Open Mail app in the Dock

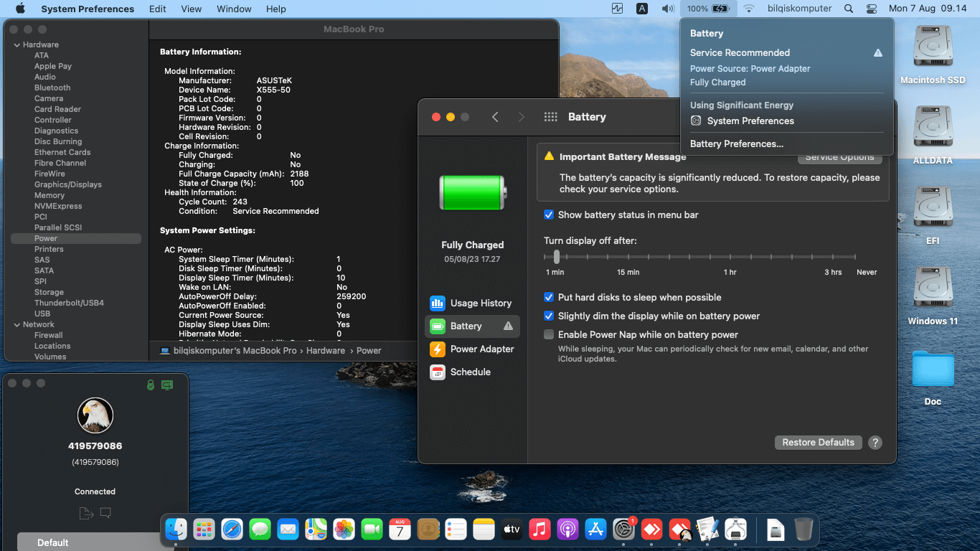(288, 529)
